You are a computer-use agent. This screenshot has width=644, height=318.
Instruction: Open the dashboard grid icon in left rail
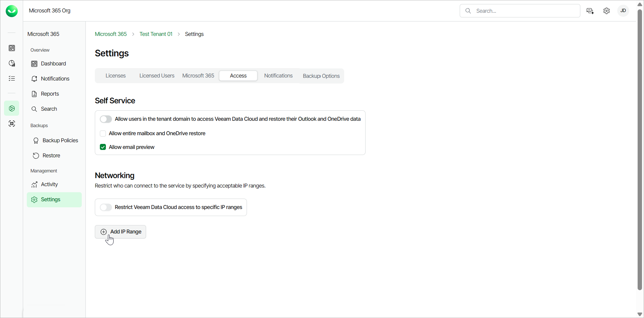tap(12, 48)
